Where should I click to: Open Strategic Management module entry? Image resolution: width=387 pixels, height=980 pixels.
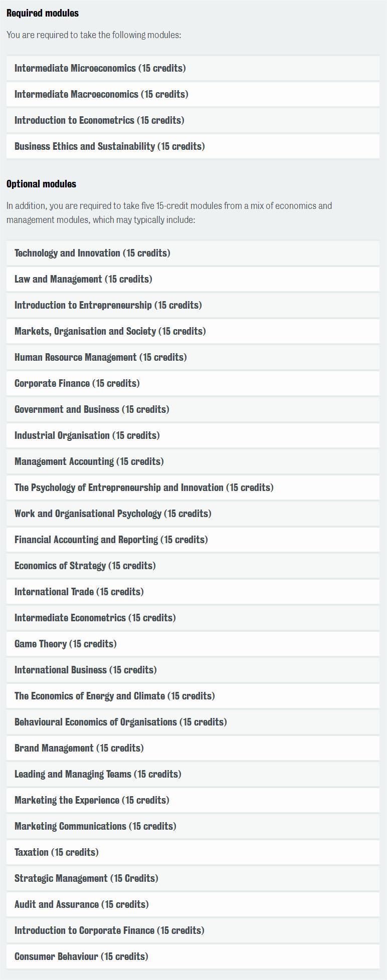pos(193,878)
